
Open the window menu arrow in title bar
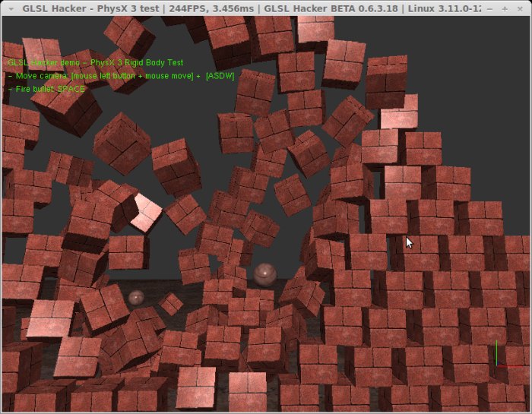click(11, 9)
